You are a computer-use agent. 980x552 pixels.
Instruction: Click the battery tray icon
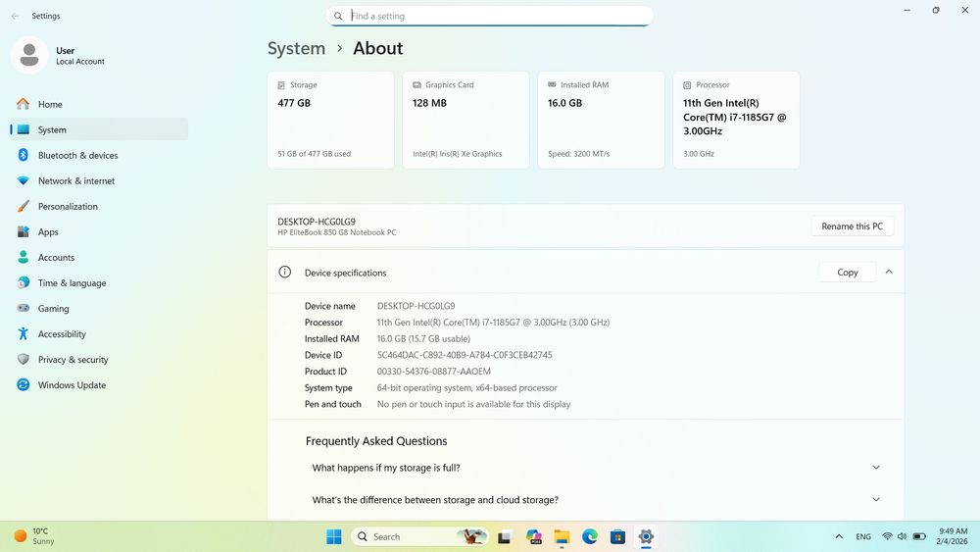919,536
